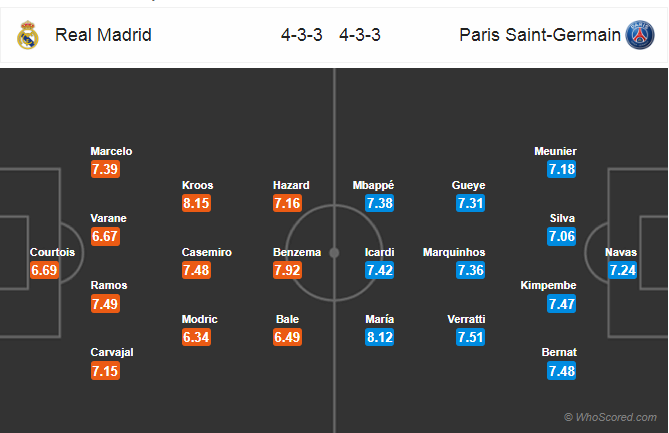Click Real Madrid's 4-3-3 formation text
This screenshot has height=433, width=669.
(302, 35)
